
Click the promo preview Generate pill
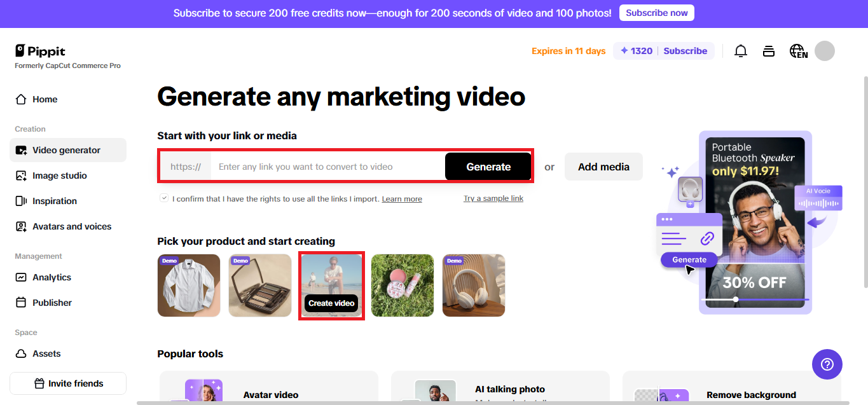coord(689,259)
